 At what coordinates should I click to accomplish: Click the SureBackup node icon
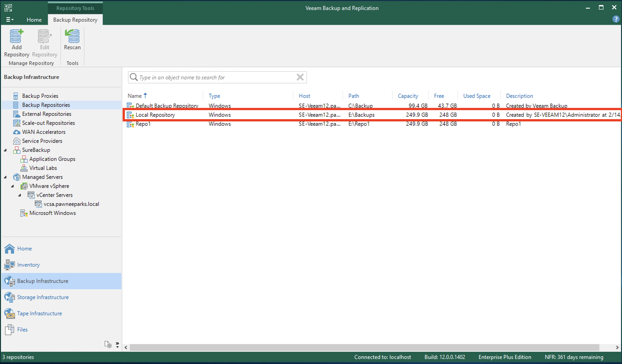coord(16,150)
